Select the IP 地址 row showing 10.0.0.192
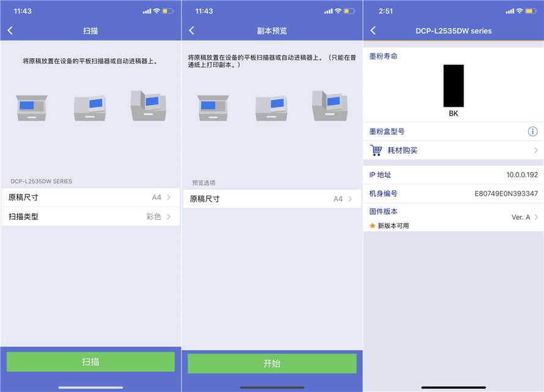This screenshot has height=392, width=544. (452, 174)
